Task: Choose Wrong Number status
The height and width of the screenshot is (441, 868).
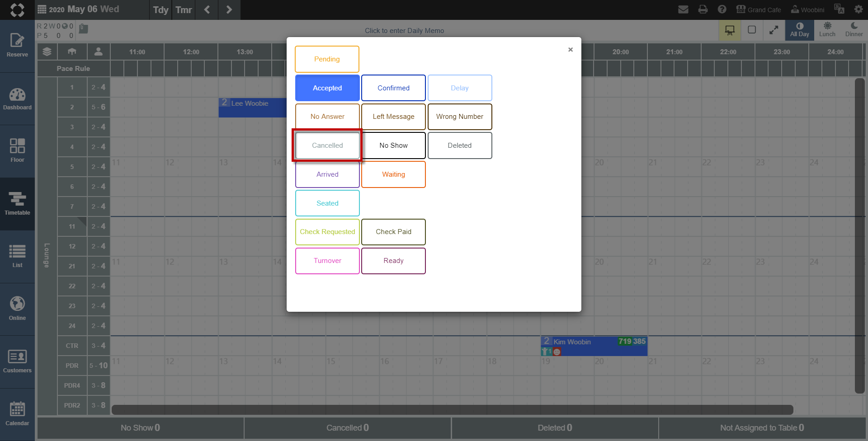Action: [460, 117]
